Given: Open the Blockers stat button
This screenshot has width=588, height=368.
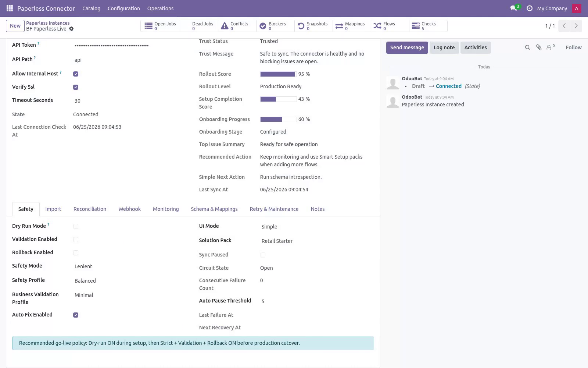Looking at the screenshot, I should [x=275, y=26].
